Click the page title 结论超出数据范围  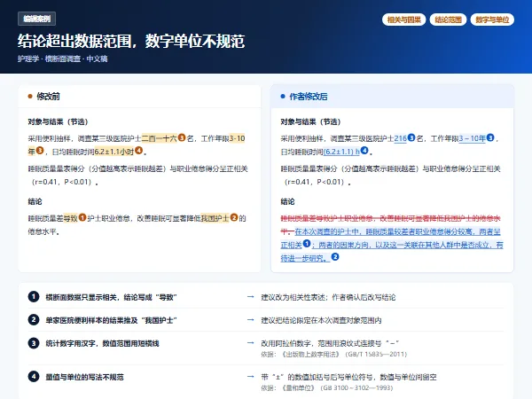(131, 41)
